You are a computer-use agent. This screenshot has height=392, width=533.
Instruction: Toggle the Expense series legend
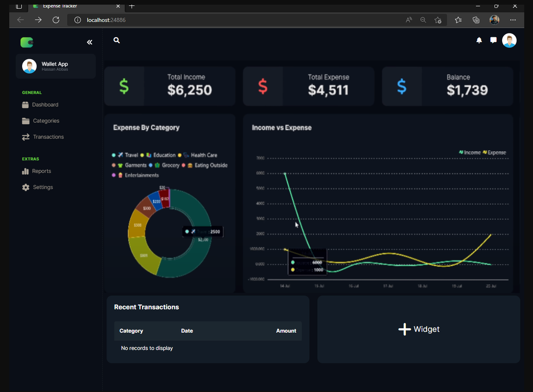point(496,152)
